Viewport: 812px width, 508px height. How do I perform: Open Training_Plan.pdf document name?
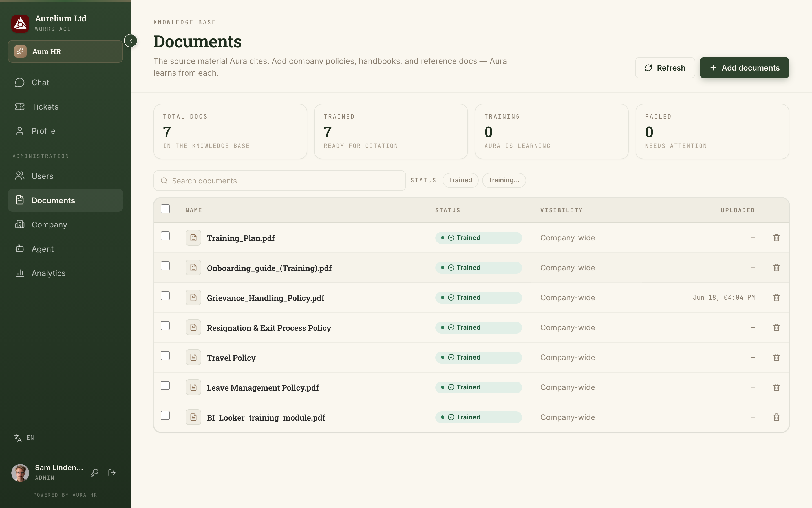click(x=240, y=238)
